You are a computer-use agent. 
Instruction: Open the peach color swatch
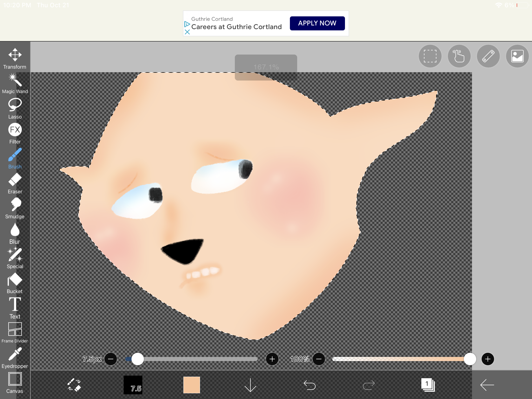point(192,385)
